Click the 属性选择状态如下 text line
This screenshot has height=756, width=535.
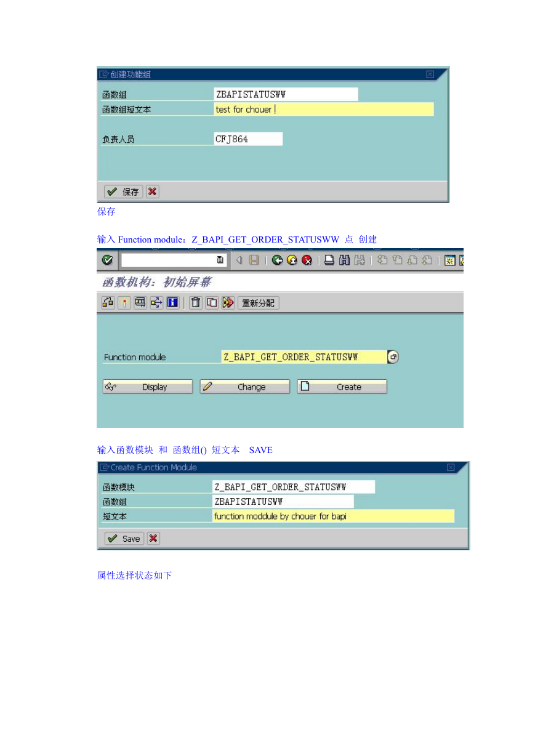click(x=134, y=576)
